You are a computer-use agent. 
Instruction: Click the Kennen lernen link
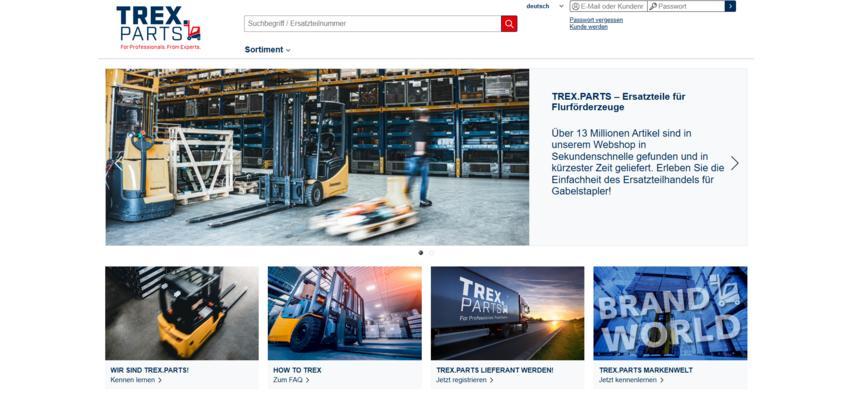point(136,380)
